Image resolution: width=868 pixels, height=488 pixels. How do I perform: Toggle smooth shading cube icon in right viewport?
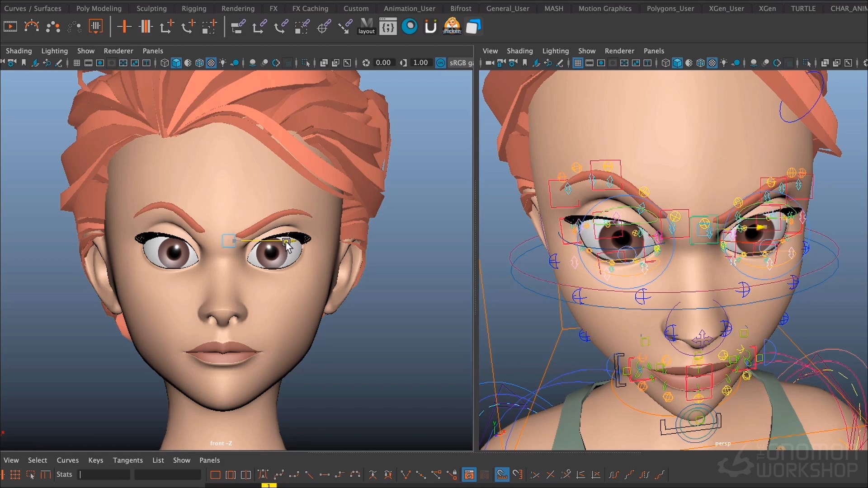pos(677,63)
